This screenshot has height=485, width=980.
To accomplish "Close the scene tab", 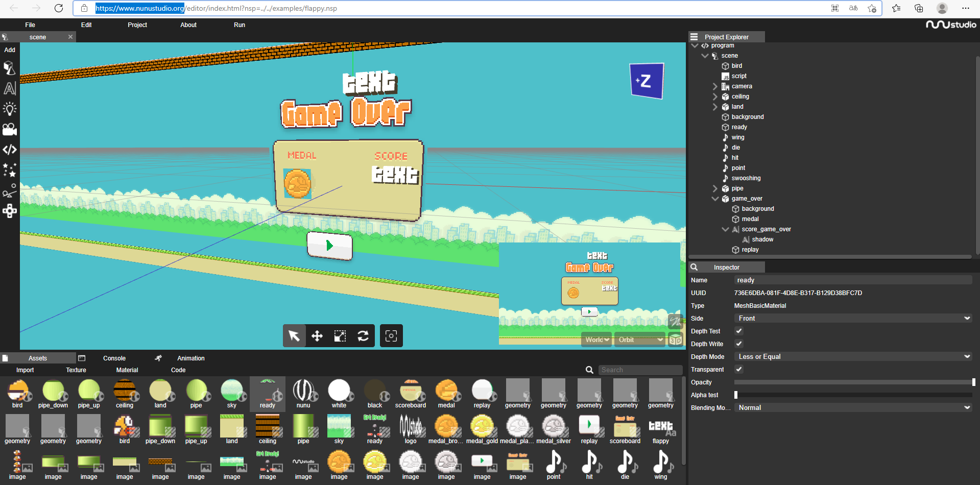I will point(70,37).
